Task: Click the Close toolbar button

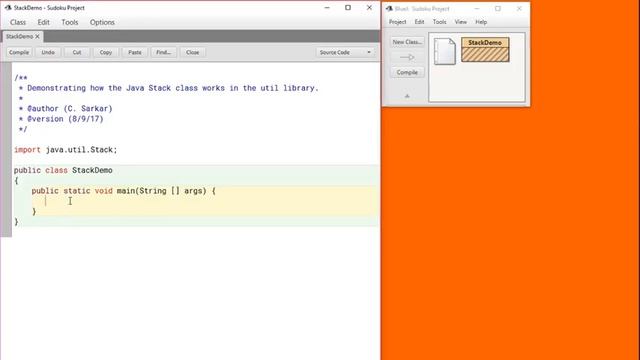Action: click(193, 52)
